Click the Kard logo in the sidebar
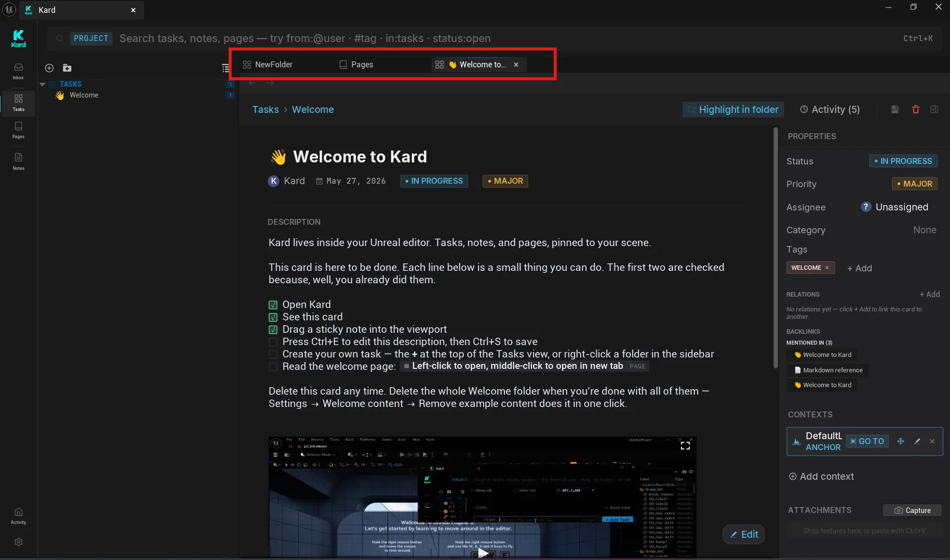Screen dimensions: 950x560 tap(18, 38)
